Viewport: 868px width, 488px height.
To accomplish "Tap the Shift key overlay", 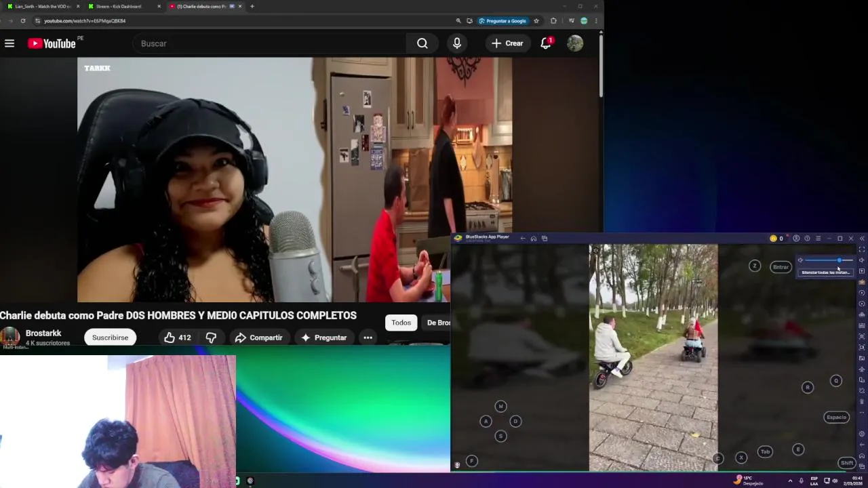I will point(846,462).
